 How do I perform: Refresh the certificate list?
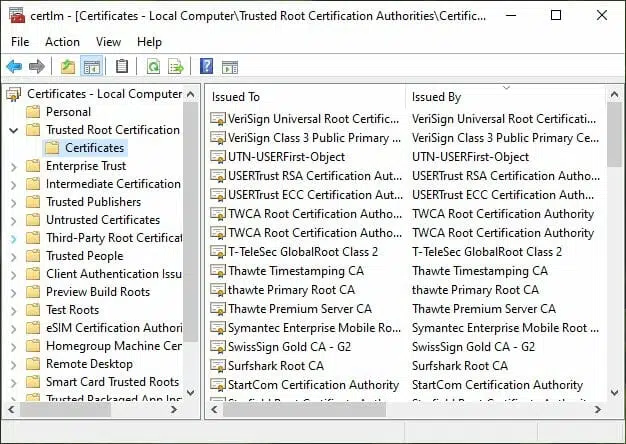pos(153,66)
